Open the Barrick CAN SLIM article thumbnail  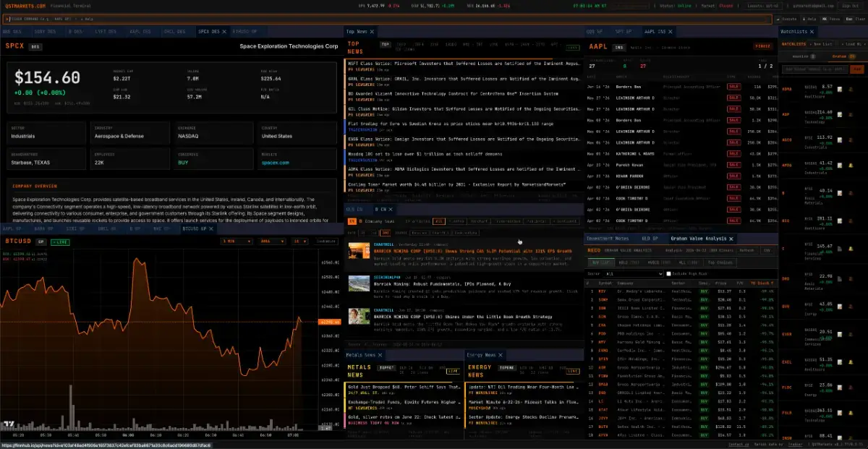click(359, 252)
